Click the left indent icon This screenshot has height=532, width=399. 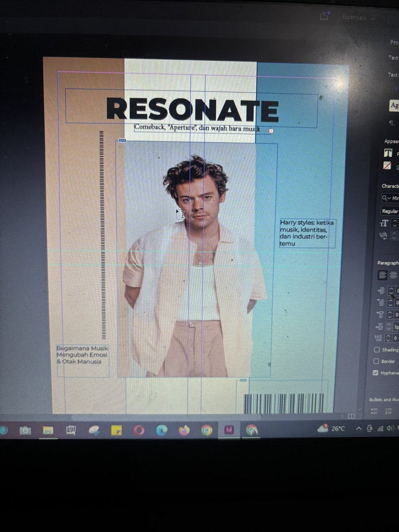381,291
